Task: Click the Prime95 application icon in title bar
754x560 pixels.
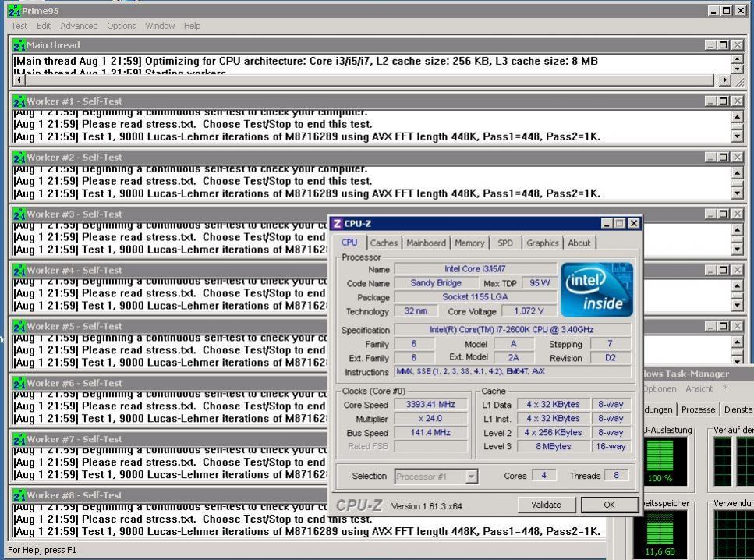Action: pyautogui.click(x=15, y=11)
